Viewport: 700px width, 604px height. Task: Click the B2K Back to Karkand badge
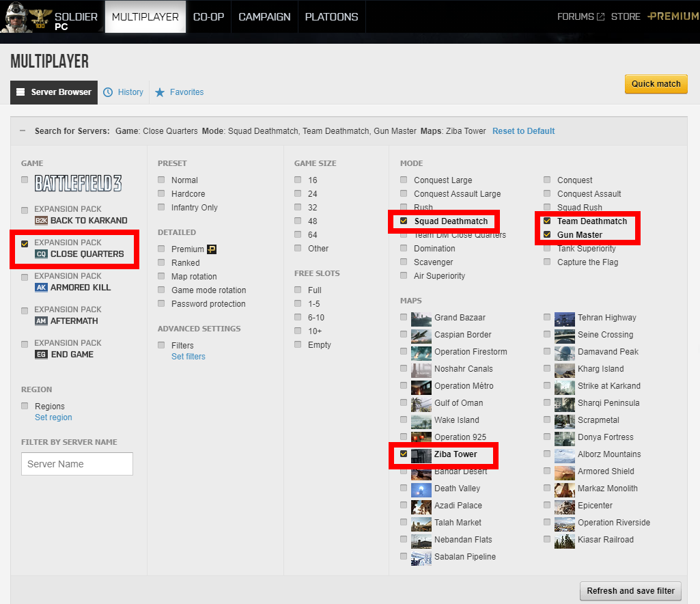point(41,220)
